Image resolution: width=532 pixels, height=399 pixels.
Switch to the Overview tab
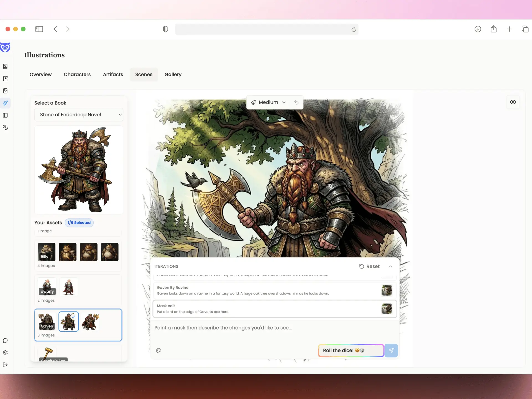40,75
